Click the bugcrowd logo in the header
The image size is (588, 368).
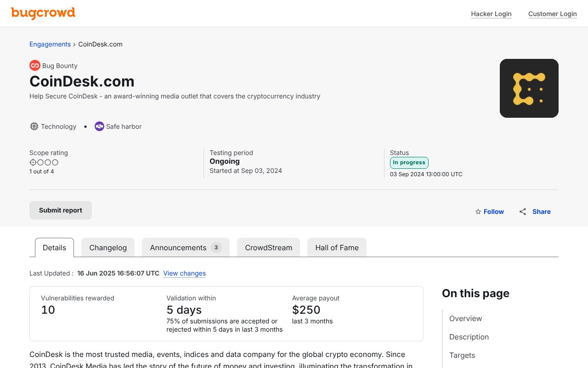pyautogui.click(x=43, y=13)
